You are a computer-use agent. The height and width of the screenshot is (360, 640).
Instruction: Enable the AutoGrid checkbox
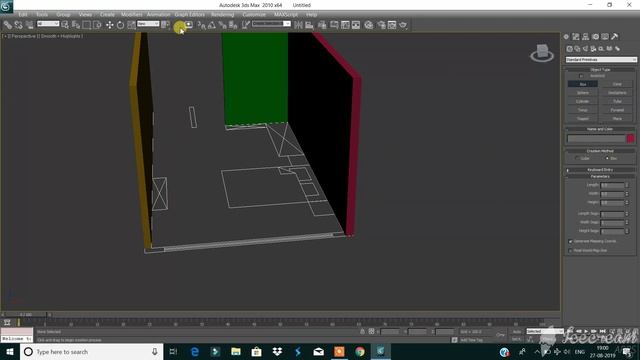(581, 76)
